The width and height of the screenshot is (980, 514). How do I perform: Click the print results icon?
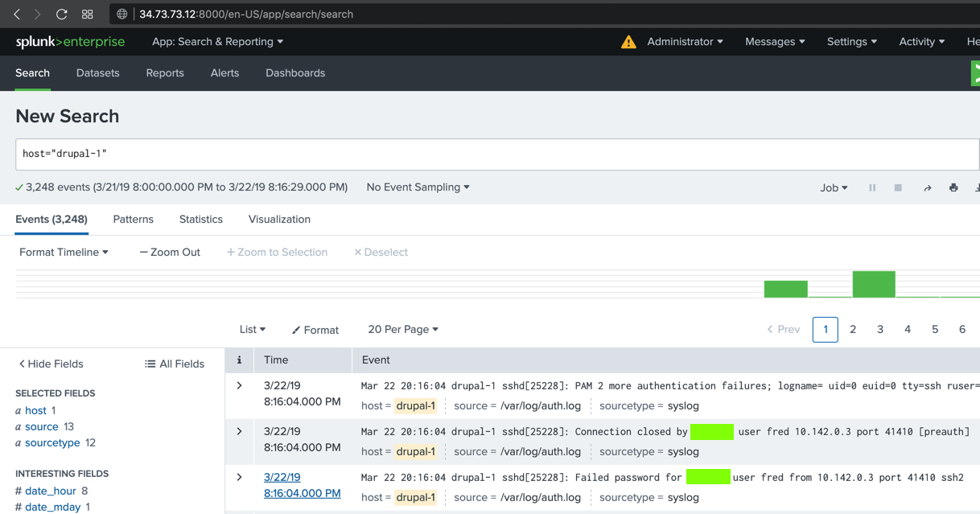click(953, 187)
